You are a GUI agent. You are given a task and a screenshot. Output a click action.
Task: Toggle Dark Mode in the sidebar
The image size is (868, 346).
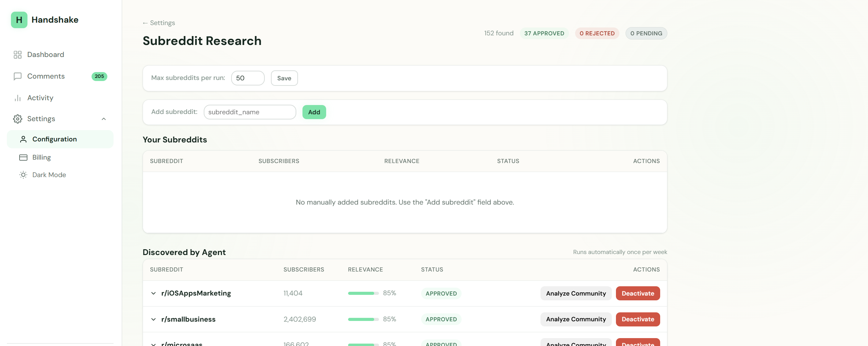pyautogui.click(x=49, y=175)
